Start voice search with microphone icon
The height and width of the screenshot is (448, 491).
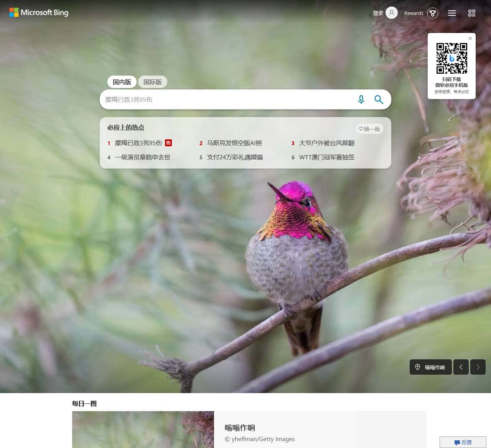361,99
